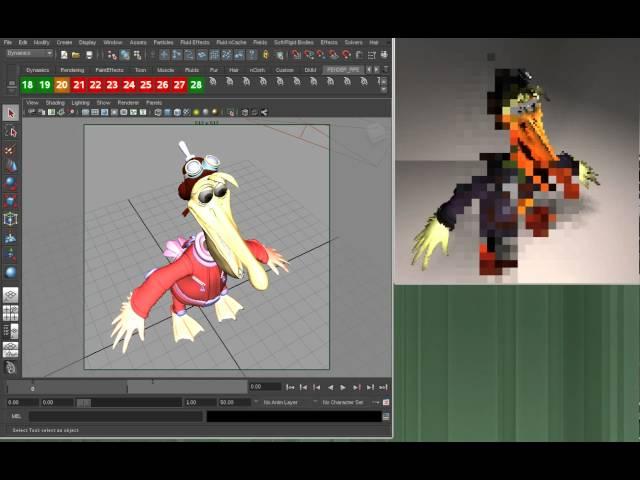Toggle film gate in viewport
Image resolution: width=640 pixels, height=480 pixels.
[x=95, y=112]
